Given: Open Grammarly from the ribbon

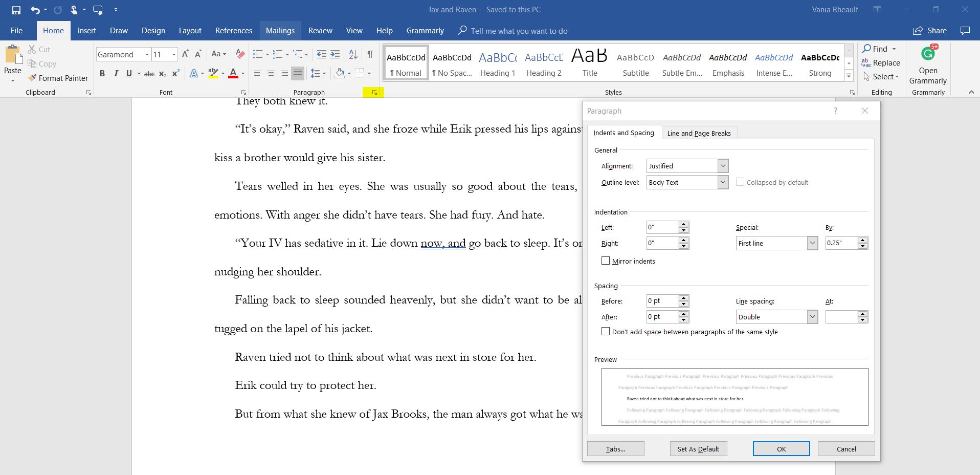Looking at the screenshot, I should click(x=928, y=66).
